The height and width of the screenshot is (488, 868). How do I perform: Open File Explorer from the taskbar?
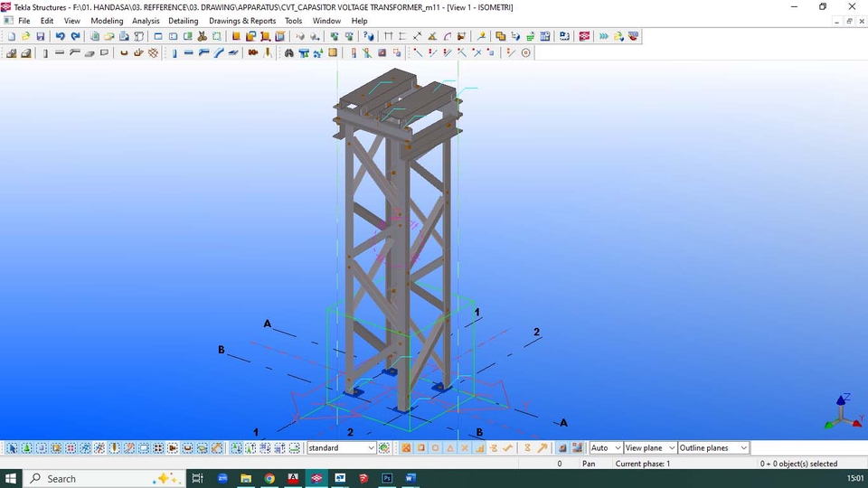tap(246, 479)
